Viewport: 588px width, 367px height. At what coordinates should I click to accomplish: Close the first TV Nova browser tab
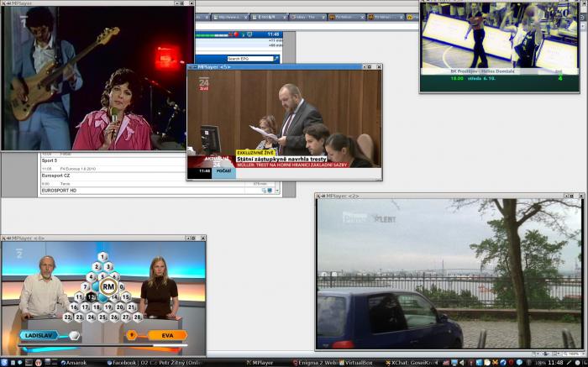[x=362, y=18]
